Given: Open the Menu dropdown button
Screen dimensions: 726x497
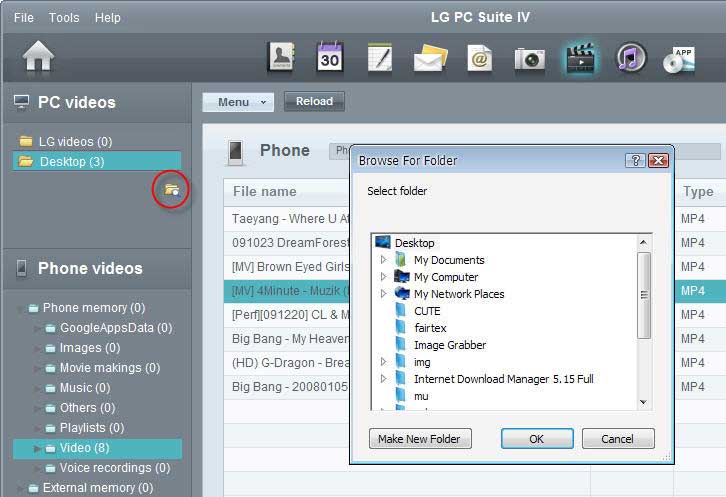Looking at the screenshot, I should [238, 102].
